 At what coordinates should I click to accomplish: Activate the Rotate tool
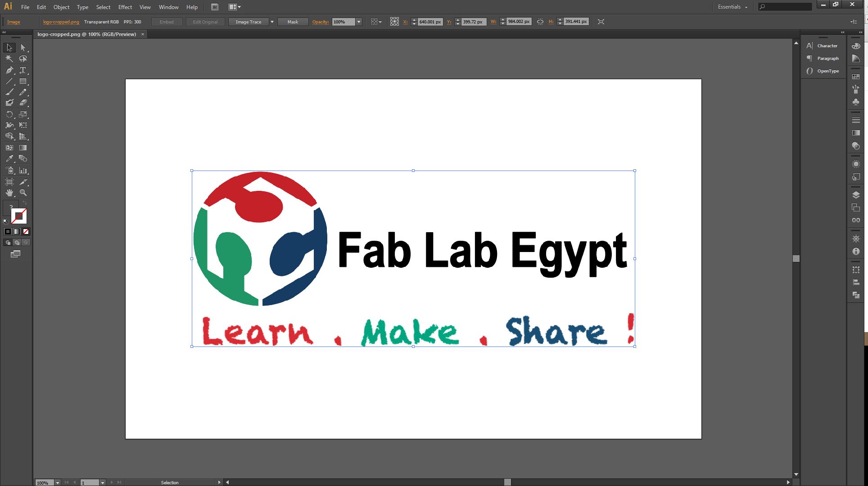[x=9, y=114]
